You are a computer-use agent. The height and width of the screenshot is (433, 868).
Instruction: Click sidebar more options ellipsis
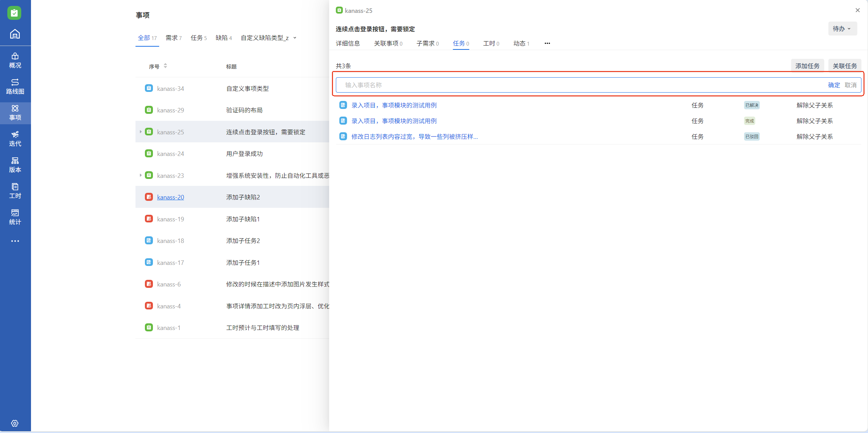click(x=15, y=241)
